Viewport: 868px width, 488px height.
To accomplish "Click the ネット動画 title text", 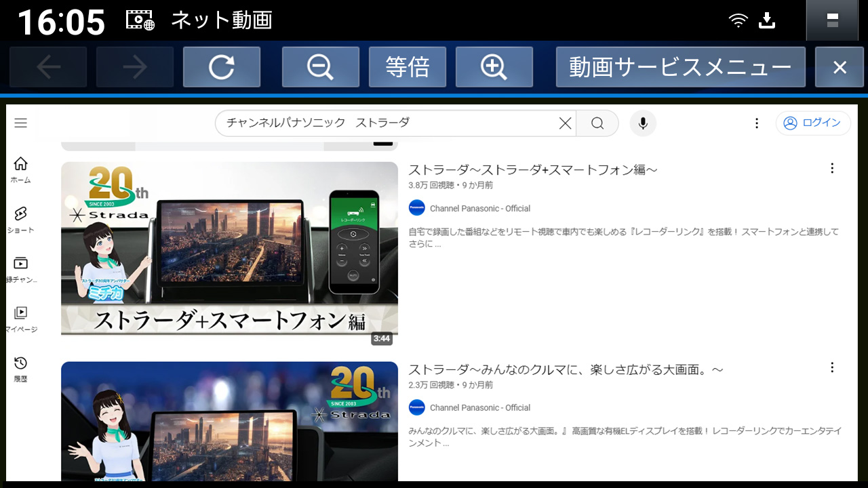I will pos(221,20).
